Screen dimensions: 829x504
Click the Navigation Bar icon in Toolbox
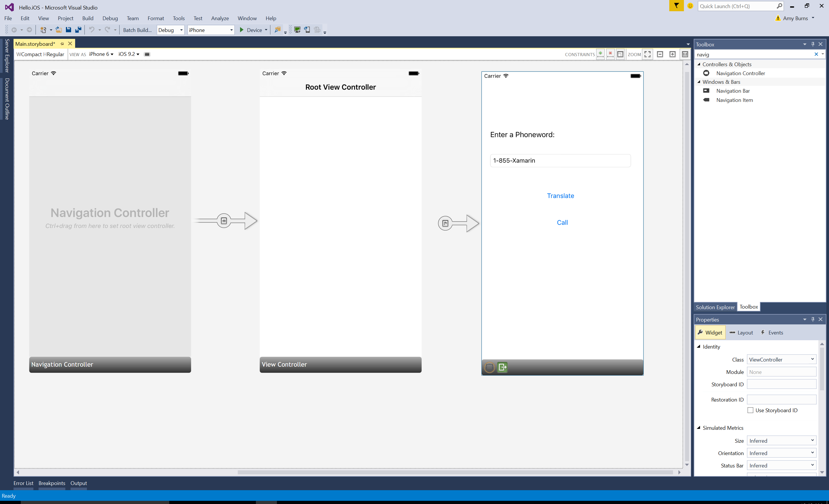[x=706, y=91]
